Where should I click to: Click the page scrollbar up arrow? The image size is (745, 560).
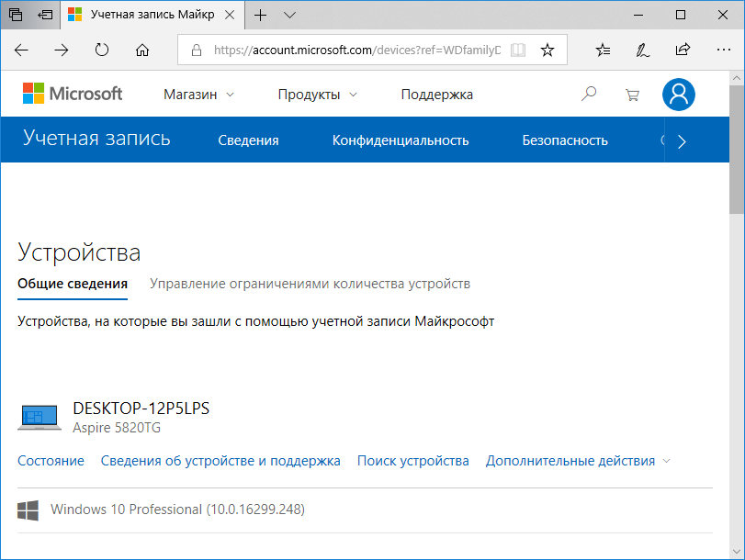point(737,78)
